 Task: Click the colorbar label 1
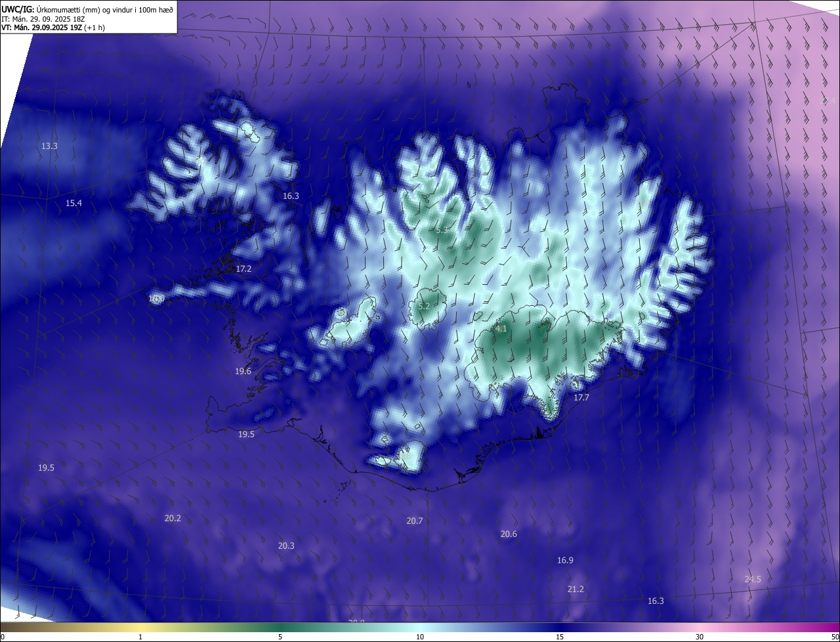(x=140, y=637)
